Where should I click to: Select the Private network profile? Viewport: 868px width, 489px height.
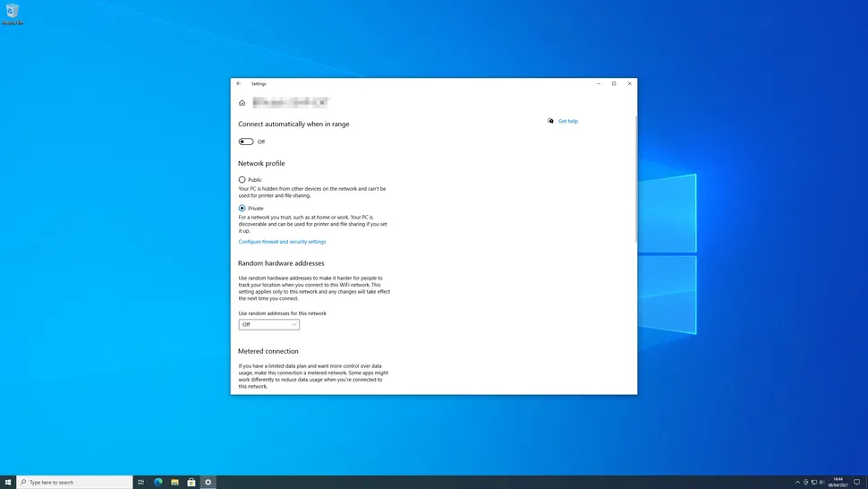pyautogui.click(x=242, y=208)
